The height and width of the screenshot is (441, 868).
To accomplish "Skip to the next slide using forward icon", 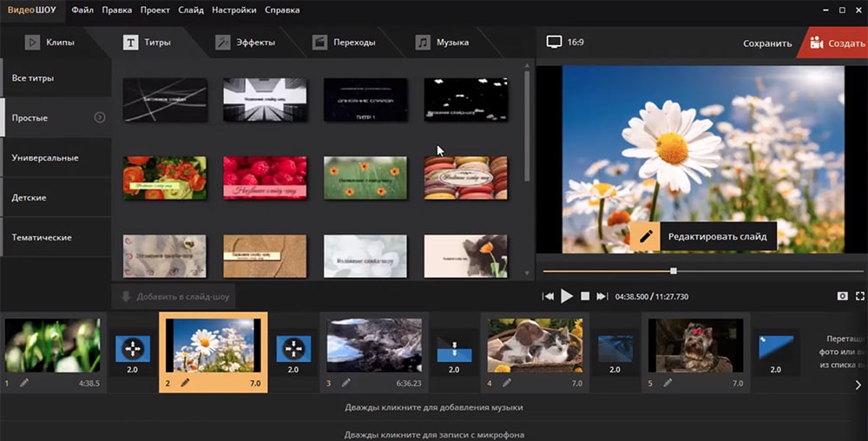I will click(x=602, y=296).
